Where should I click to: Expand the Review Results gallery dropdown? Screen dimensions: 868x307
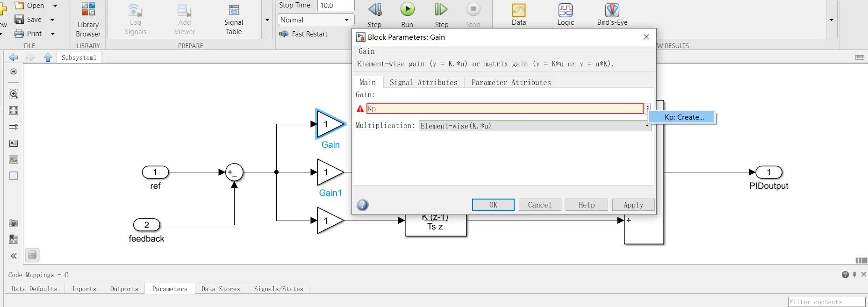(832, 20)
